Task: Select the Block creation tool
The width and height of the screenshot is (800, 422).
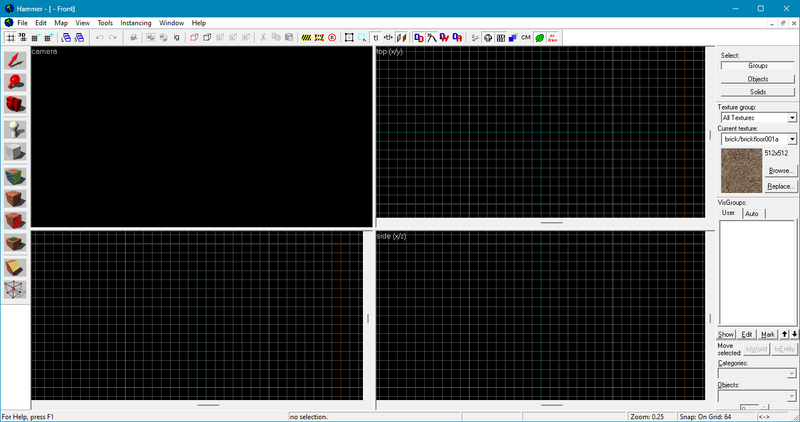Action: click(x=15, y=152)
